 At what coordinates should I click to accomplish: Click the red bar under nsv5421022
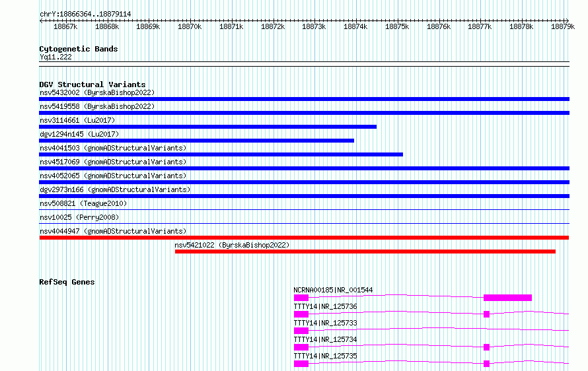pos(365,252)
